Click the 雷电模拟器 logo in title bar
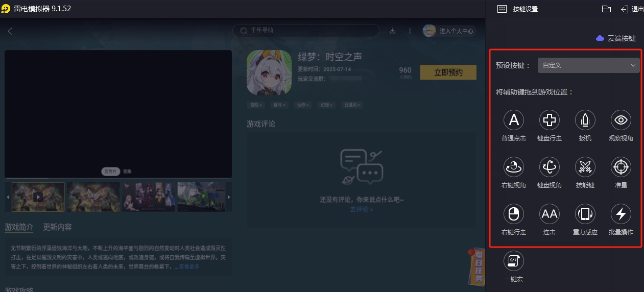The height and width of the screenshot is (292, 644). tap(6, 9)
